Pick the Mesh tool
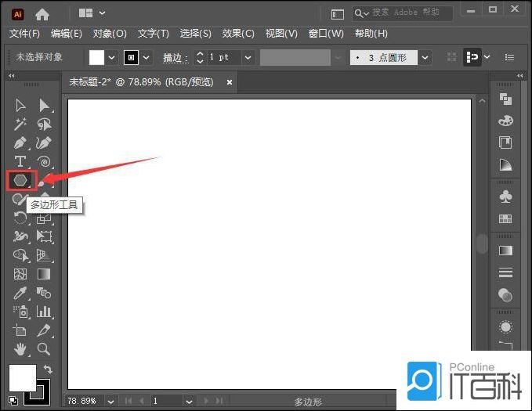The image size is (532, 411). [20, 274]
